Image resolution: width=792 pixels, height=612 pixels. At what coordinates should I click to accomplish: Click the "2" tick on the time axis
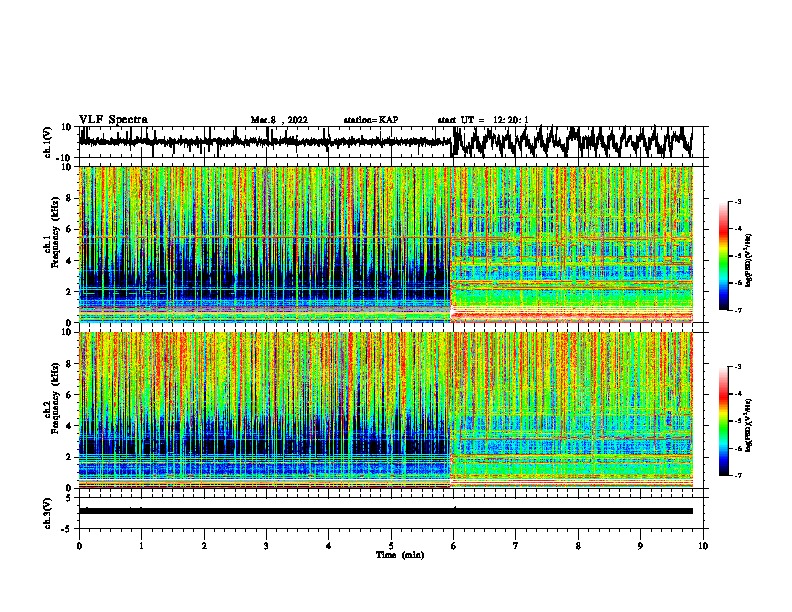(204, 546)
